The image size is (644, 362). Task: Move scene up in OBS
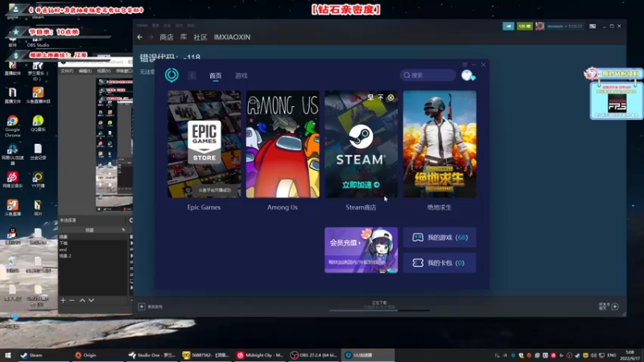point(82,300)
